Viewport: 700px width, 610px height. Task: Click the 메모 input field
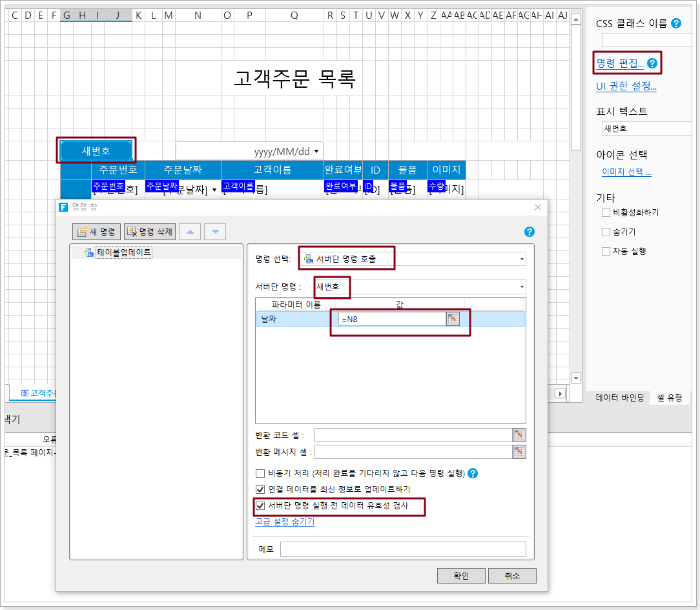[403, 549]
